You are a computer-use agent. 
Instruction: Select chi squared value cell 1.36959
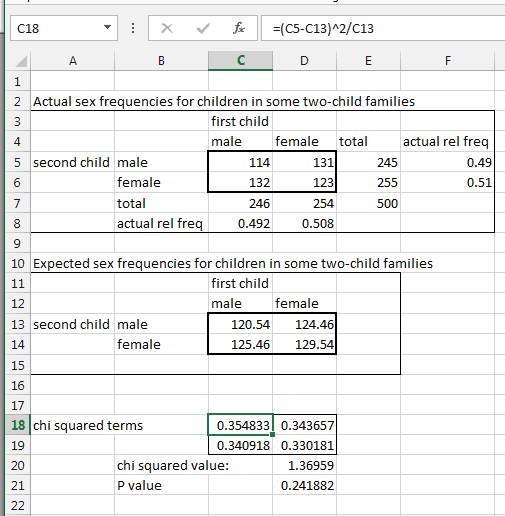(304, 465)
